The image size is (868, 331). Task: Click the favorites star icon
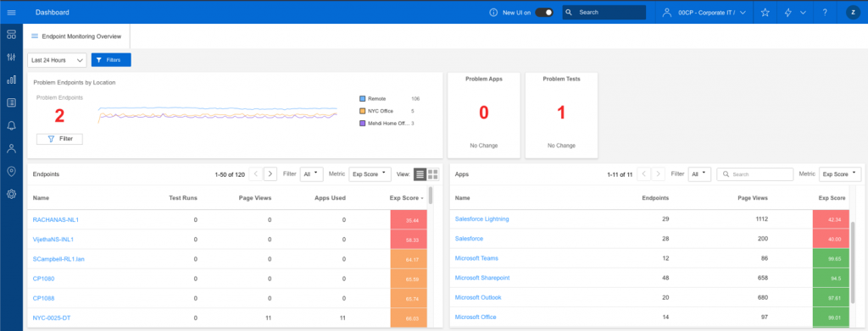[765, 12]
